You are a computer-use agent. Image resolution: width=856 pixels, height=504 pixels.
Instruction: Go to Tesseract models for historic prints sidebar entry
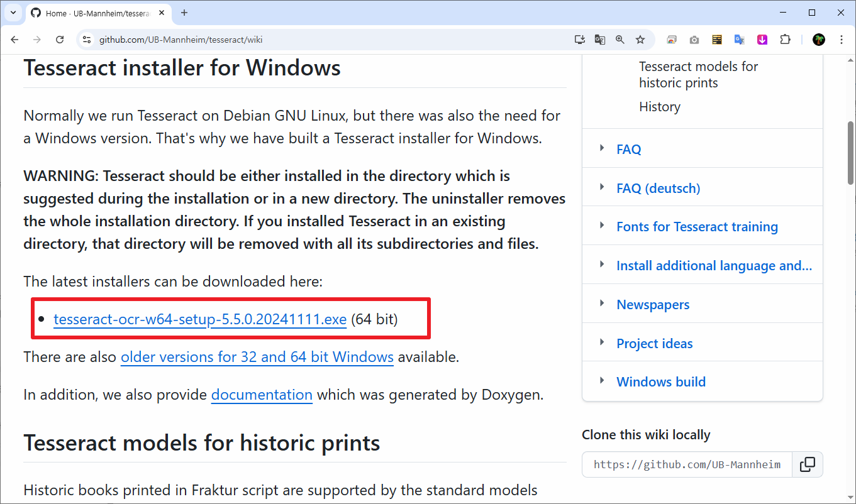pos(699,75)
